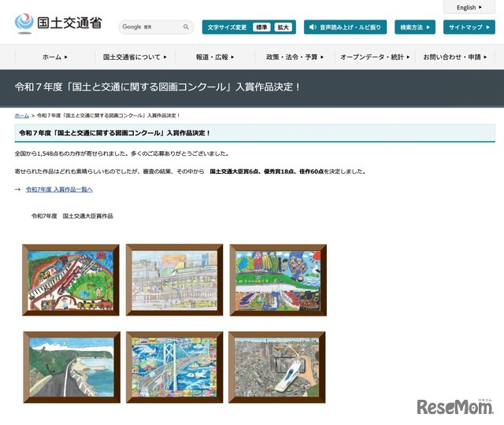Open the オープンデータ・統計 menu
Screen dimensions: 504x425
(375, 57)
